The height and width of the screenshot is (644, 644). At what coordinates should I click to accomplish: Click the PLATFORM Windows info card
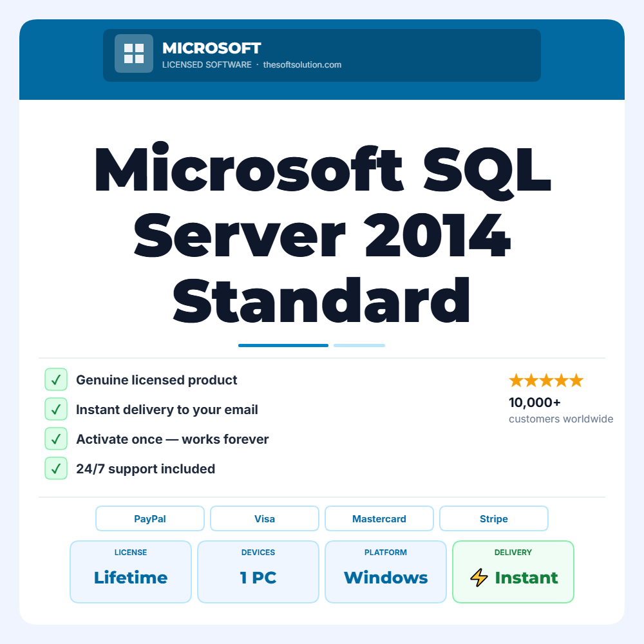386,572
